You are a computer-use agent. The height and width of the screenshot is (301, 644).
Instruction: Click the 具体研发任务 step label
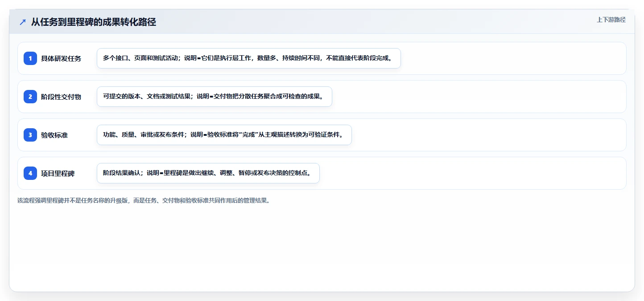[61, 58]
